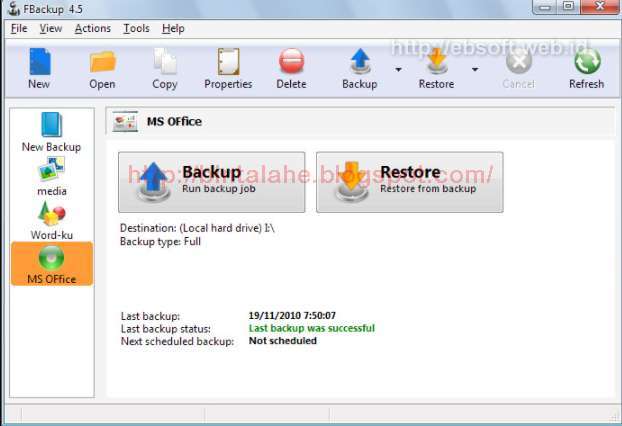Click the large Restore from backup button
The image size is (622, 426).
coord(410,182)
